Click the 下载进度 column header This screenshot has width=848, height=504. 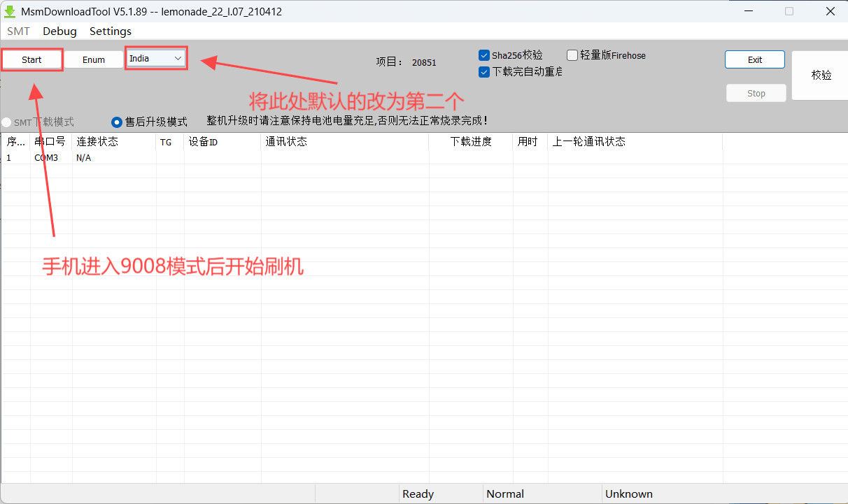pos(471,142)
